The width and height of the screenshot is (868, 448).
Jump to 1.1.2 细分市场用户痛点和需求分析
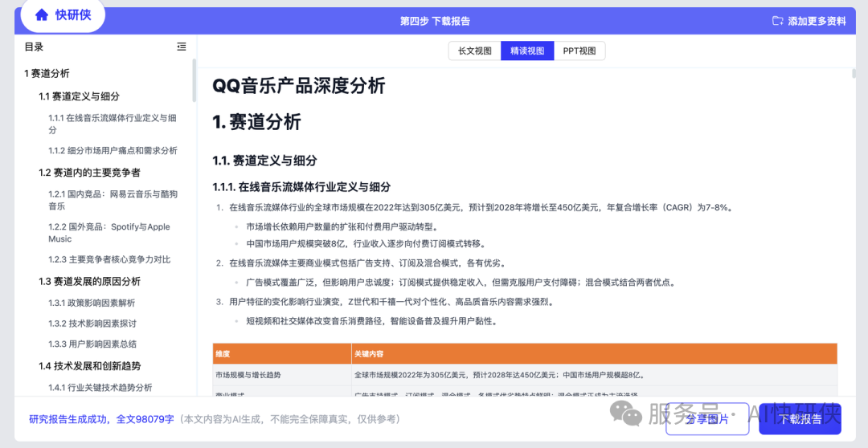coord(113,150)
